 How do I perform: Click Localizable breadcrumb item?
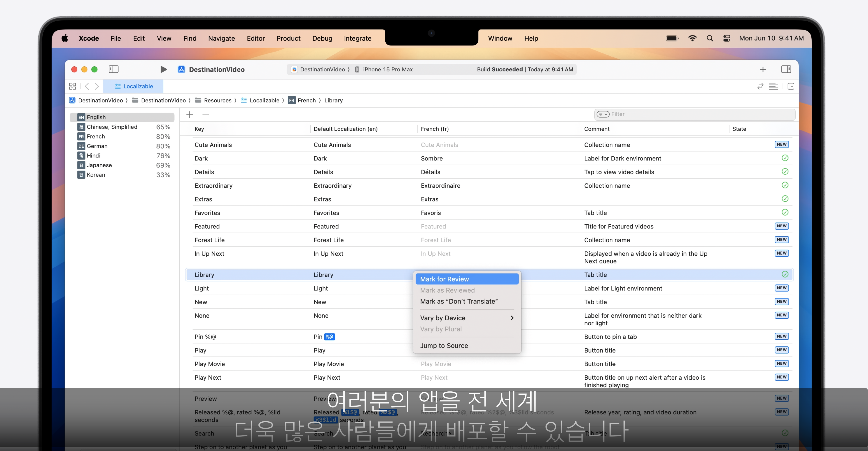coord(260,100)
